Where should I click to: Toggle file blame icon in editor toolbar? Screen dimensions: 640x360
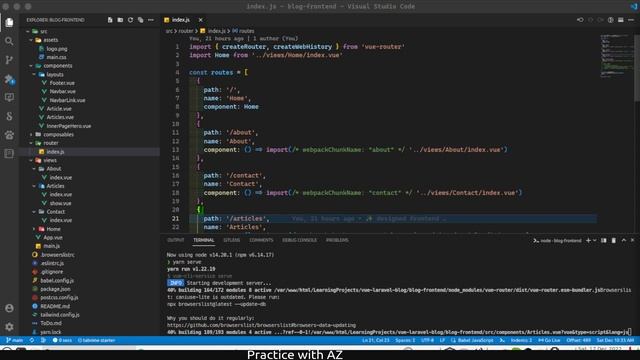tap(610, 20)
